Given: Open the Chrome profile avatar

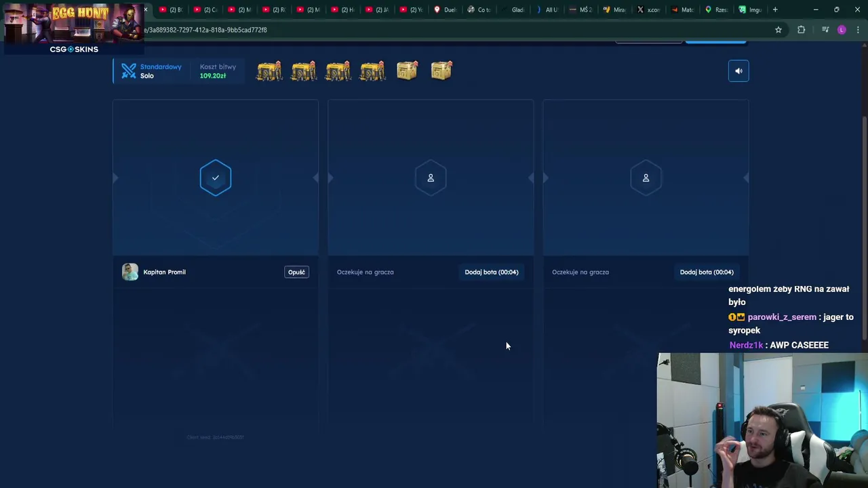Looking at the screenshot, I should 842,30.
